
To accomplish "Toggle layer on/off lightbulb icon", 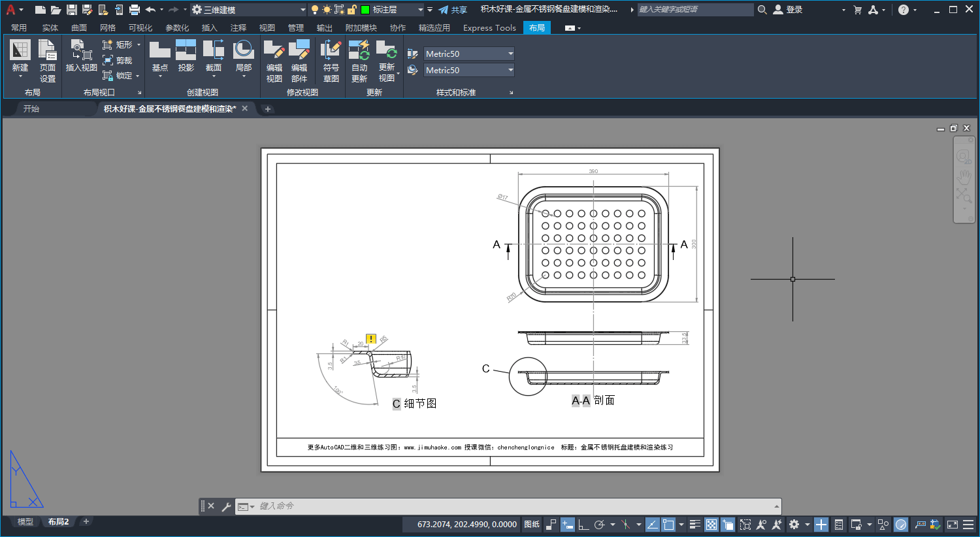I will click(315, 10).
